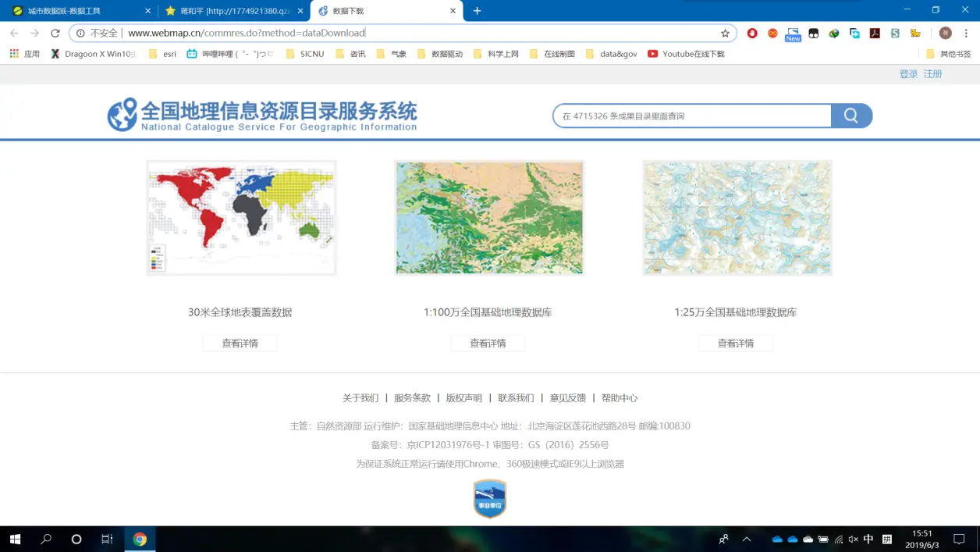This screenshot has width=980, height=552.
Task: Open the world land cover map thumbnail
Action: point(241,218)
